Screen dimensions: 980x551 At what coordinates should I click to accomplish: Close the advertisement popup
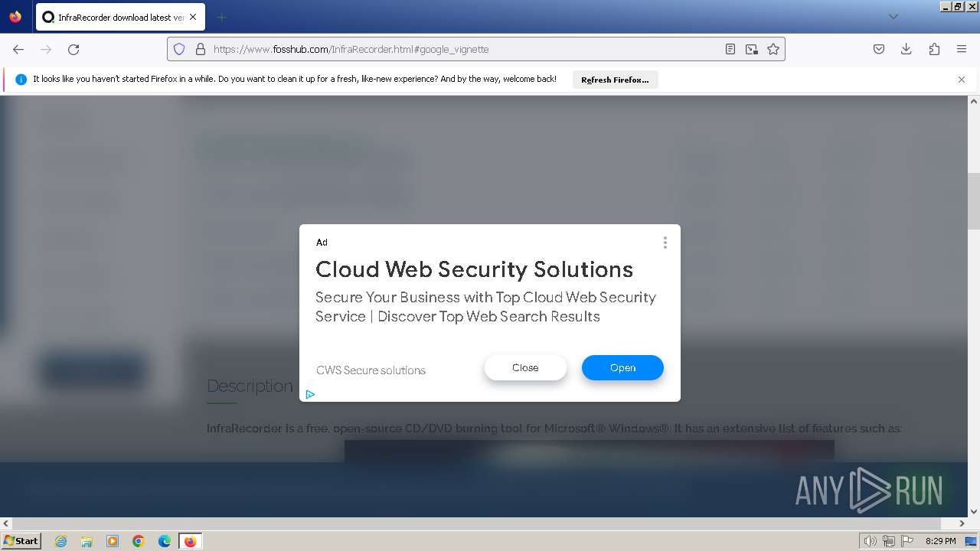525,368
